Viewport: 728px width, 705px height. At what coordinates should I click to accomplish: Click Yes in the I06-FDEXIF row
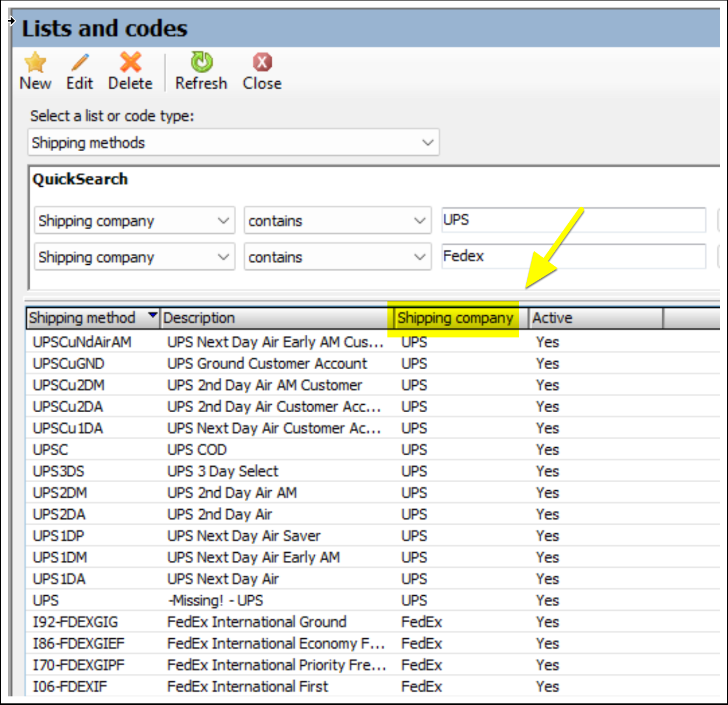pyautogui.click(x=548, y=687)
